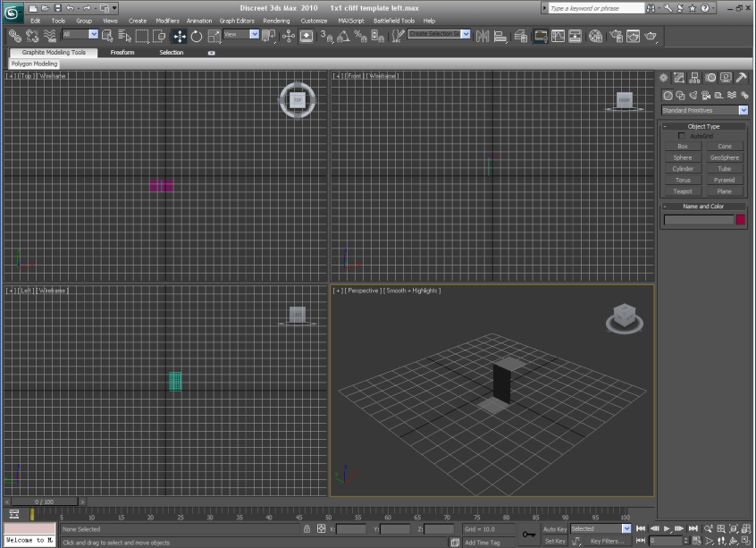The width and height of the screenshot is (756, 548).
Task: Toggle the Keyboard Shortcut Override button
Action: point(307,36)
